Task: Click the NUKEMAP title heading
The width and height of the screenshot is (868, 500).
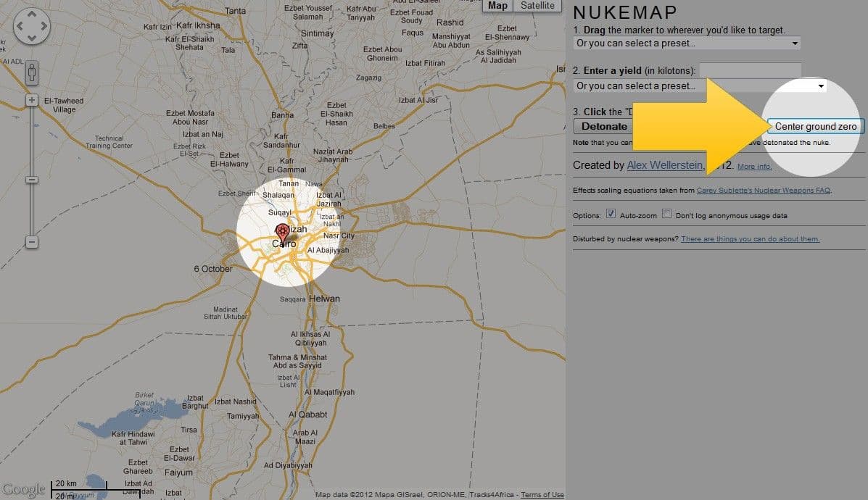Action: point(625,12)
